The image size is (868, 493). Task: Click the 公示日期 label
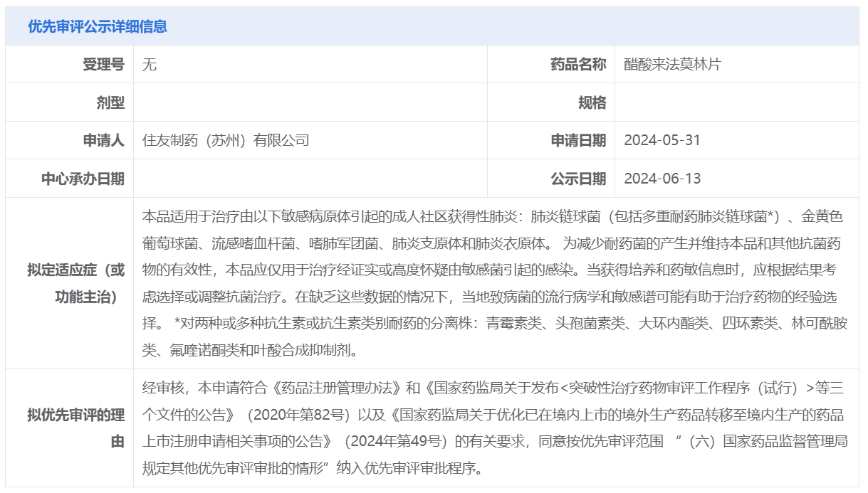pyautogui.click(x=577, y=179)
